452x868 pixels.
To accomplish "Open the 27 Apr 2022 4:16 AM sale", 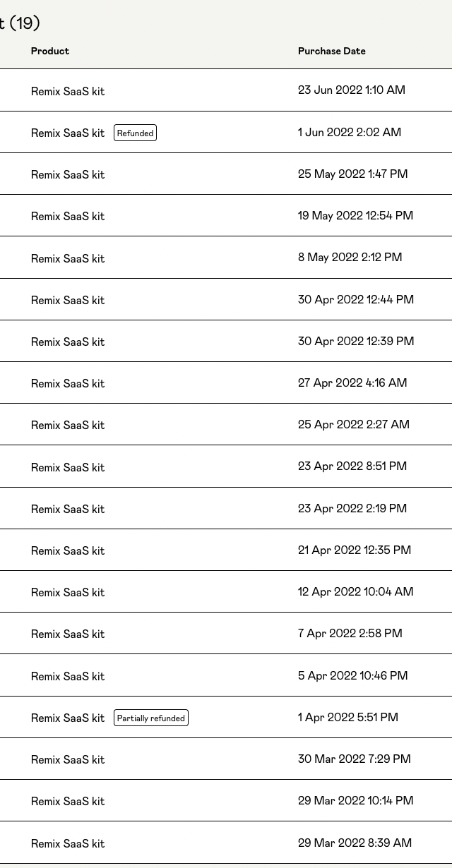I will tap(226, 382).
